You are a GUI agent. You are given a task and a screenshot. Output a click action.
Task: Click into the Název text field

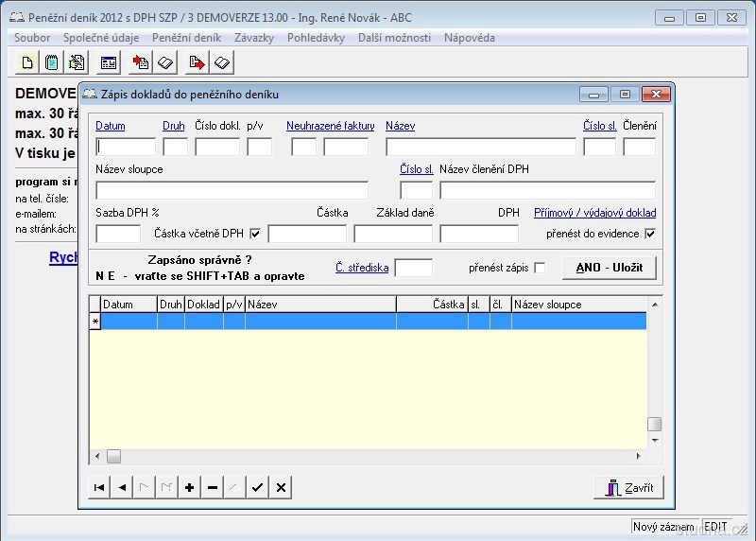[x=480, y=147]
